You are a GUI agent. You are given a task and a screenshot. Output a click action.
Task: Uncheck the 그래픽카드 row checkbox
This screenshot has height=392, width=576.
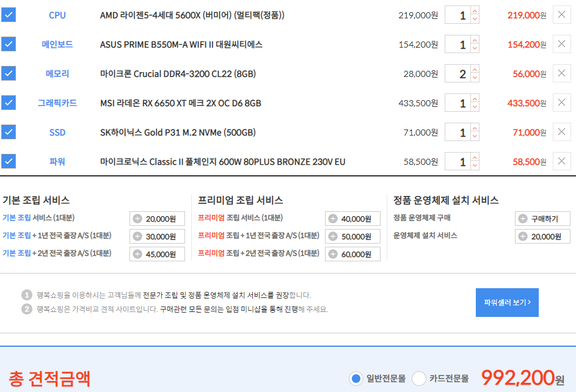point(9,103)
